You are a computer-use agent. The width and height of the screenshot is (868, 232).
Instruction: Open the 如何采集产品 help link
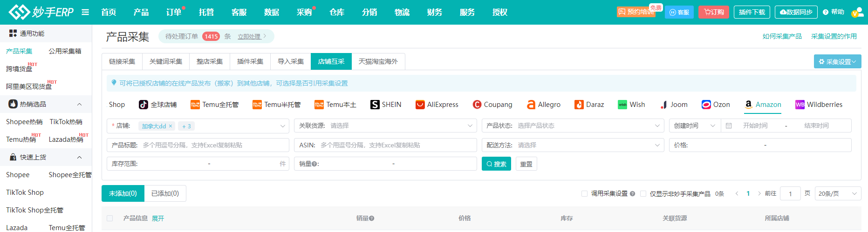pos(782,36)
